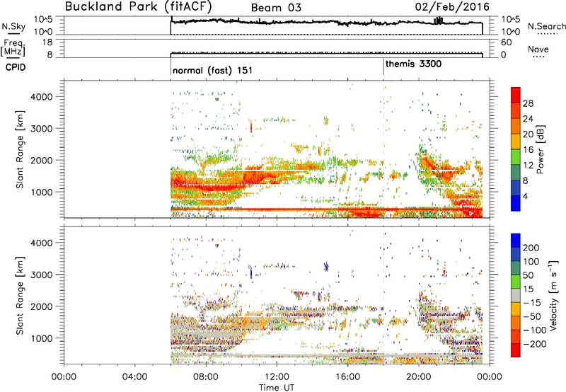Click the Nave legend label

click(538, 49)
